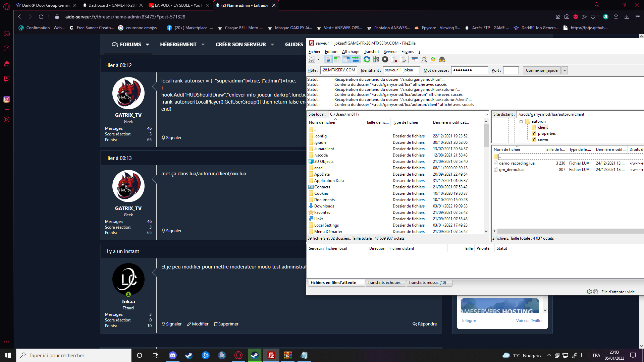Viewport: 644px width, 362px height.
Task: Open Fichier menu in FileZilla
Action: click(x=314, y=52)
